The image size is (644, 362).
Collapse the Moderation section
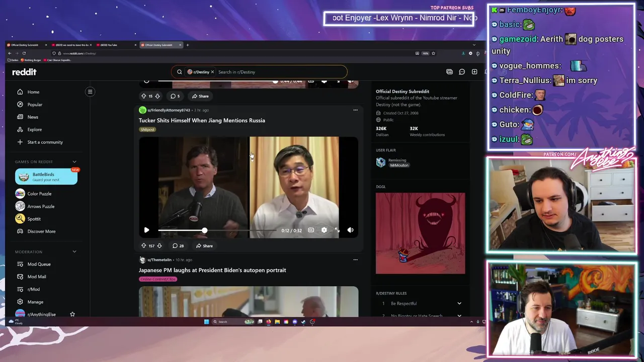click(x=74, y=252)
